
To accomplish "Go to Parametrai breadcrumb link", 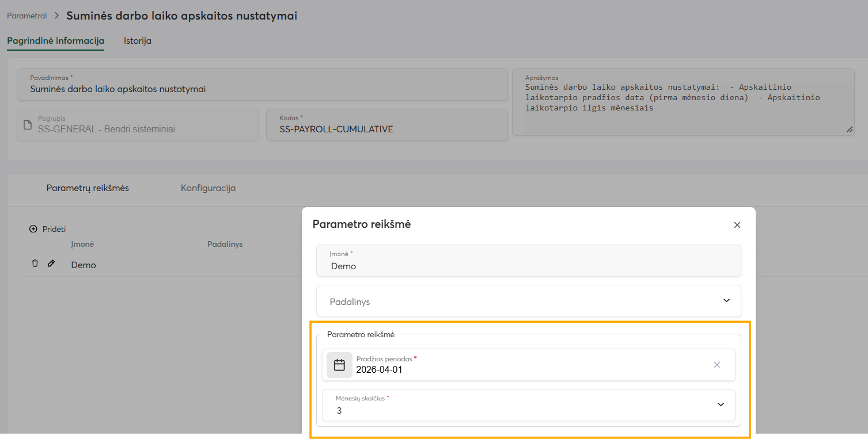I will [27, 16].
